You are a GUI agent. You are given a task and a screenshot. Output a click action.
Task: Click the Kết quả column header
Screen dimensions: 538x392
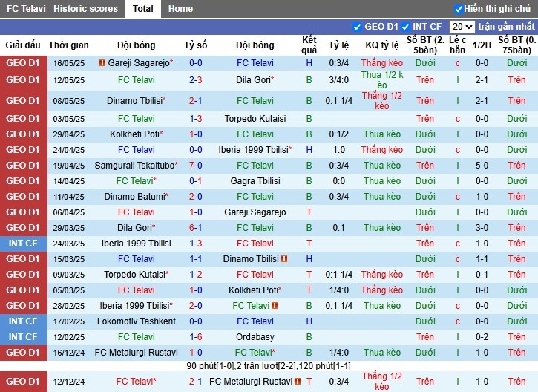[x=309, y=45]
